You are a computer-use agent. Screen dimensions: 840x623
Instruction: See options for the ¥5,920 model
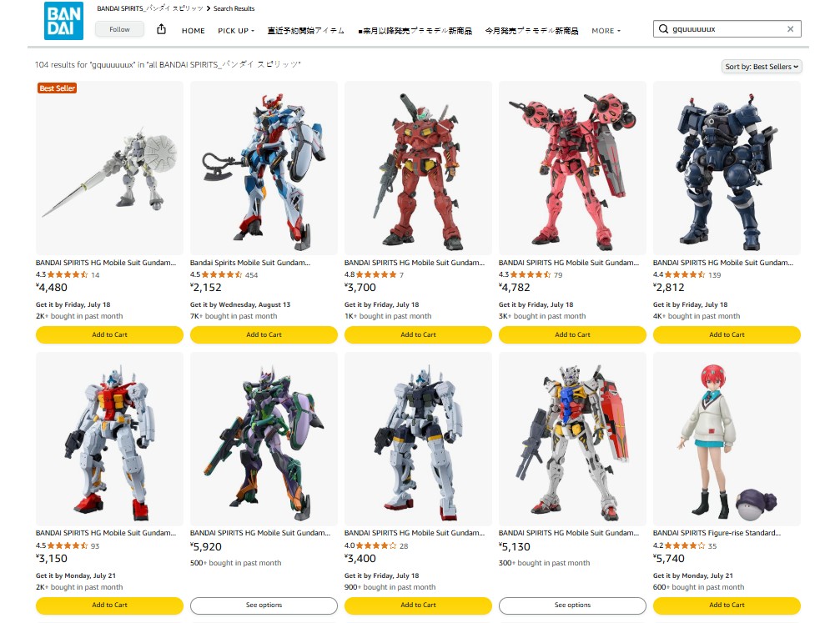click(264, 605)
